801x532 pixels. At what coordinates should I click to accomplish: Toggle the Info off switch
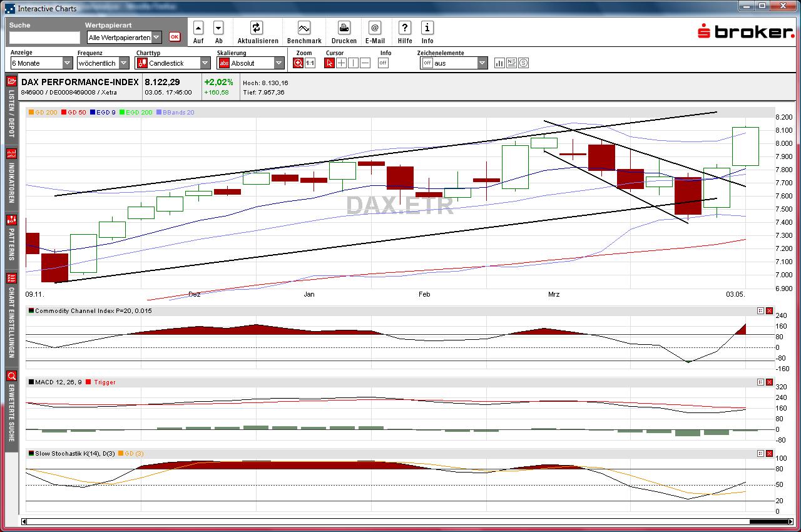(383, 63)
